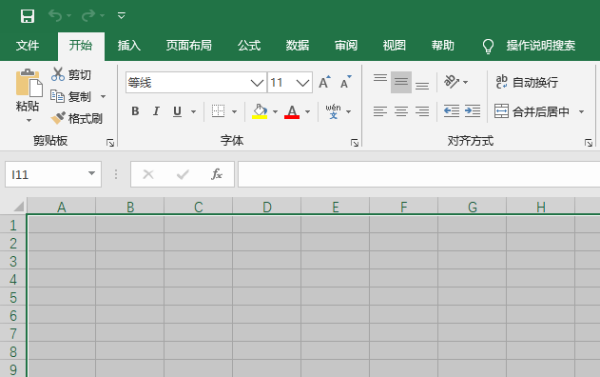Click the Cut (剪切) scissors icon
600x377 pixels.
click(58, 74)
